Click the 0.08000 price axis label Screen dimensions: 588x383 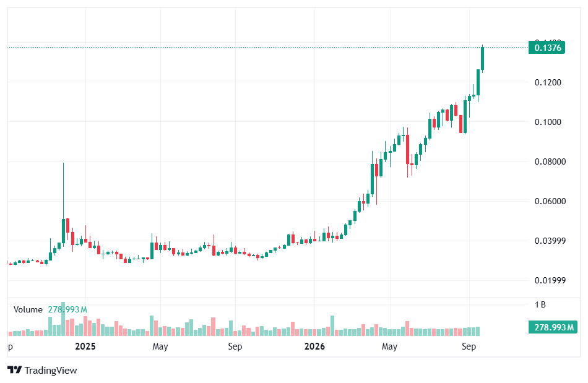[x=550, y=161]
